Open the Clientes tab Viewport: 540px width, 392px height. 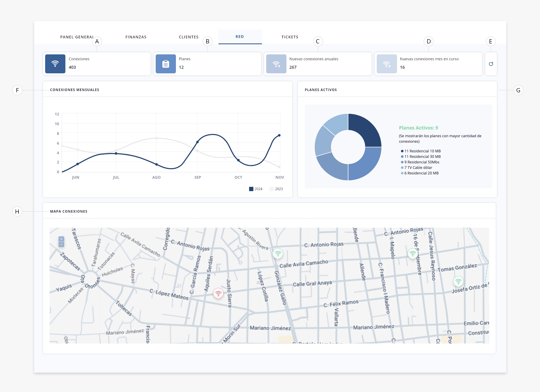click(x=189, y=37)
